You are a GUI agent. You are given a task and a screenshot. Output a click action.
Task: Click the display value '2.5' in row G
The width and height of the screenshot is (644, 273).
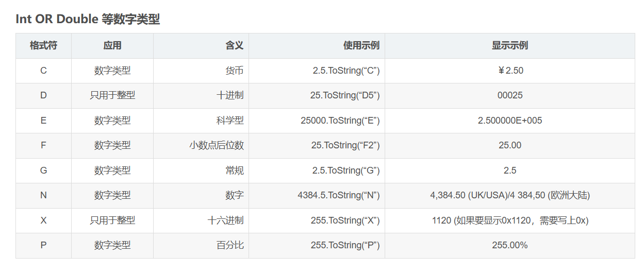click(x=510, y=170)
